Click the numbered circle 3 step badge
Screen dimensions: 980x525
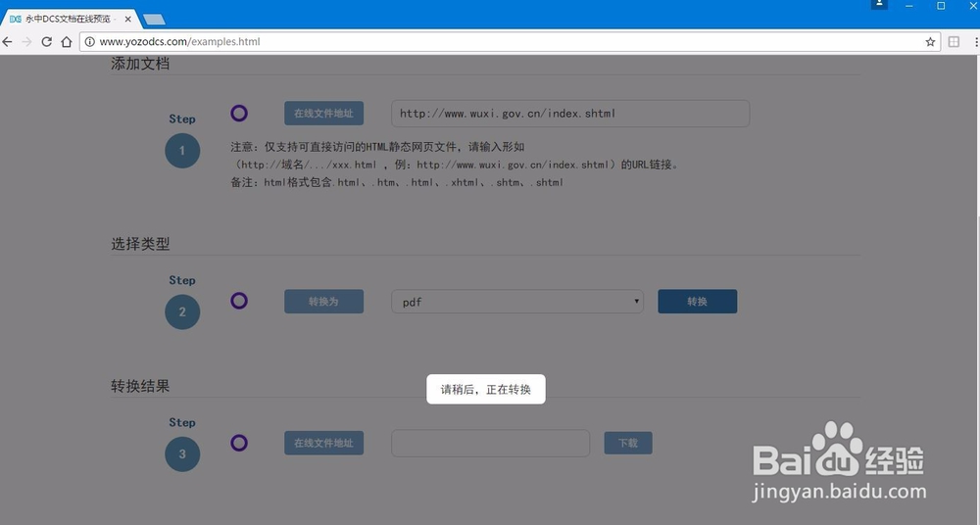tap(182, 454)
